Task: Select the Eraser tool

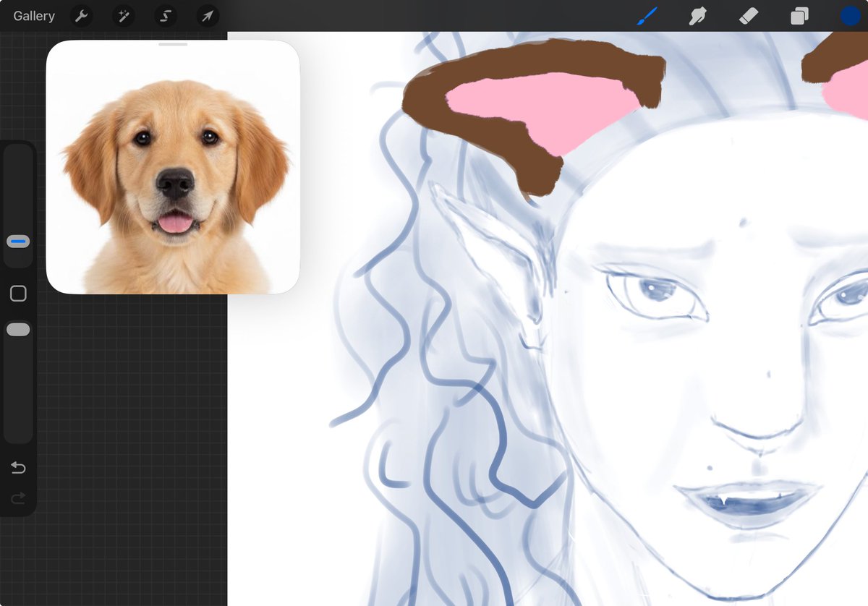Action: click(x=749, y=16)
